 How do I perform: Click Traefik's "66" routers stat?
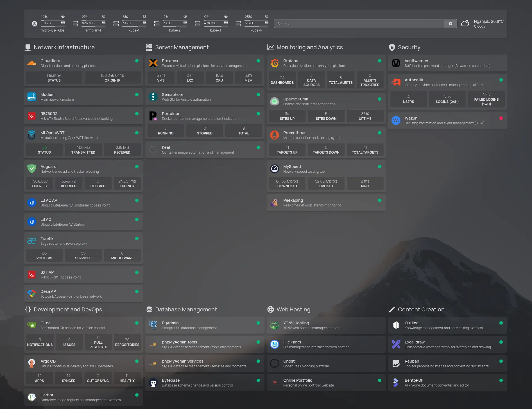(44, 253)
